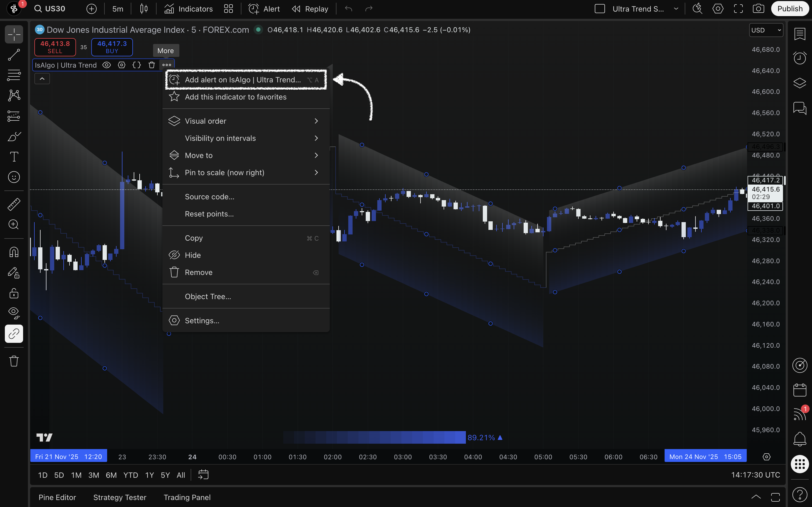Open the USD currency dropdown
Image resolution: width=812 pixels, height=507 pixels.
766,30
